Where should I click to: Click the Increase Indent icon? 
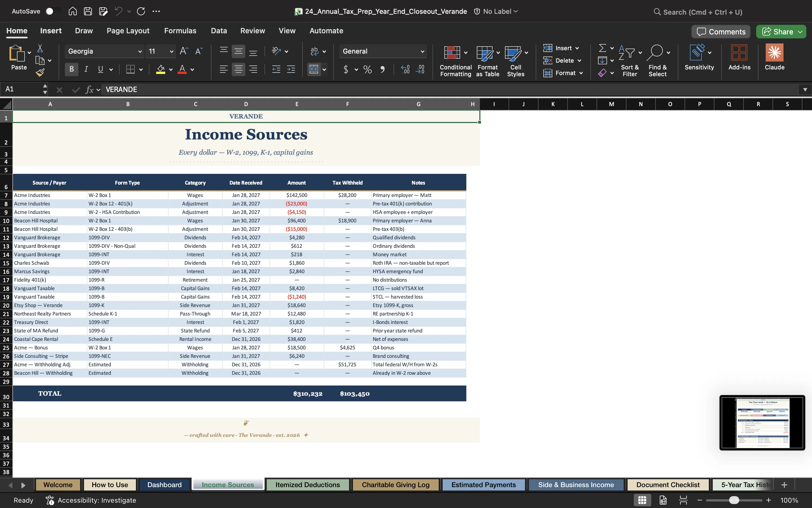point(291,69)
